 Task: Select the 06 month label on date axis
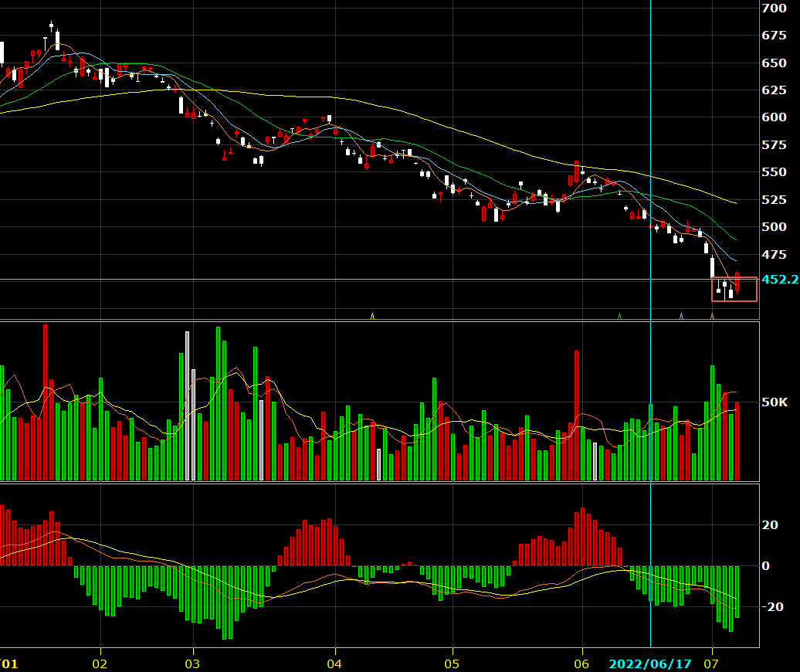click(581, 664)
